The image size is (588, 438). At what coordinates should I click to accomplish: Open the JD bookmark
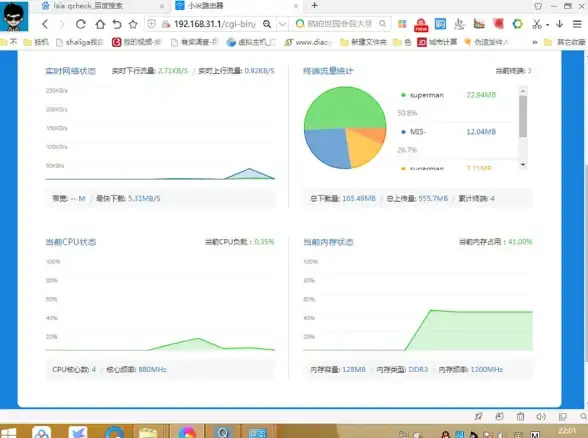(437, 42)
